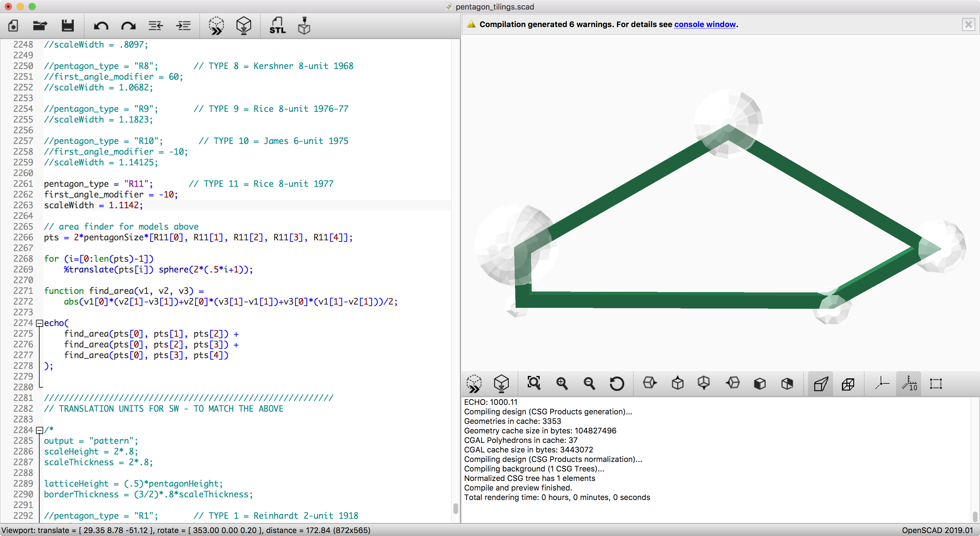Switch to the left view
The height and width of the screenshot is (536, 980).
(732, 383)
